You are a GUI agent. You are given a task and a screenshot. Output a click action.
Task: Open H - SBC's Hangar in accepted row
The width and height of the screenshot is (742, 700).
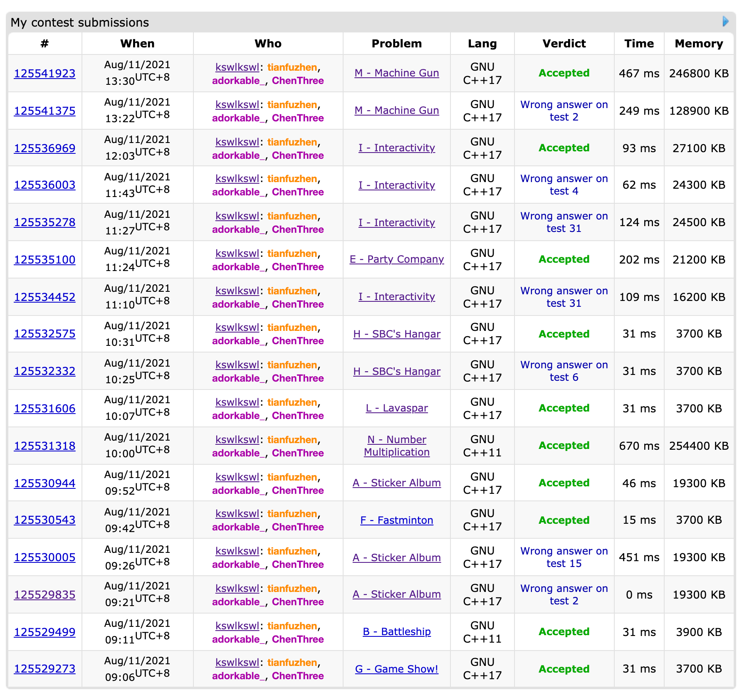pyautogui.click(x=396, y=334)
